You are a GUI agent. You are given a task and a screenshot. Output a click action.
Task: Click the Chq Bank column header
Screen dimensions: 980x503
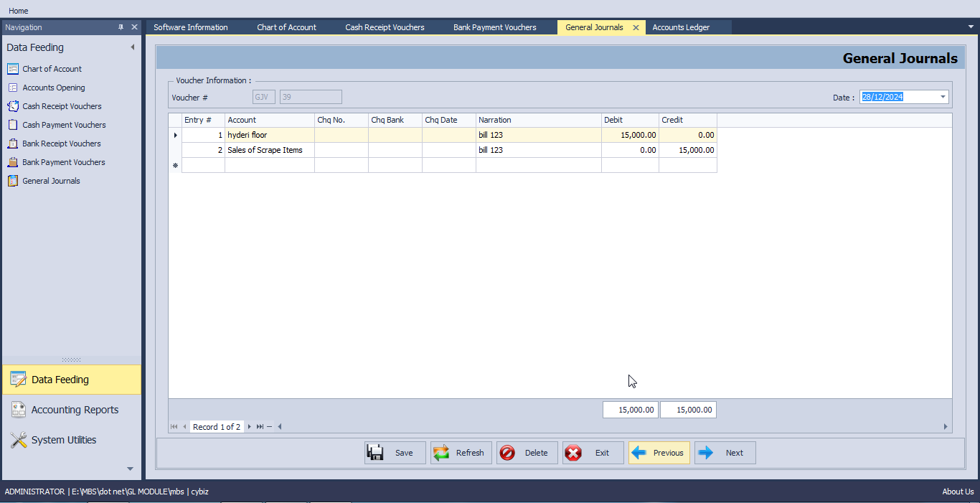395,120
